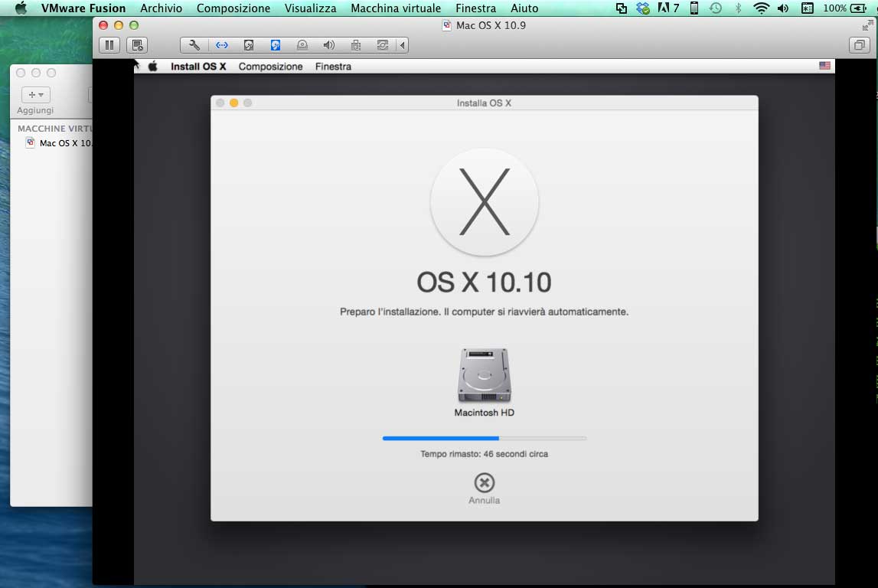Image resolution: width=878 pixels, height=588 pixels.
Task: Click Annulla to cancel installation
Action: [484, 488]
